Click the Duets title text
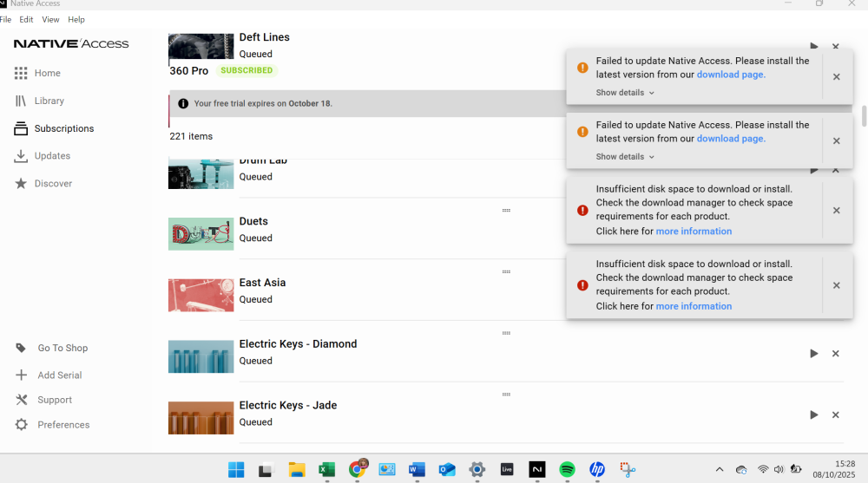The width and height of the screenshot is (868, 483). [253, 221]
